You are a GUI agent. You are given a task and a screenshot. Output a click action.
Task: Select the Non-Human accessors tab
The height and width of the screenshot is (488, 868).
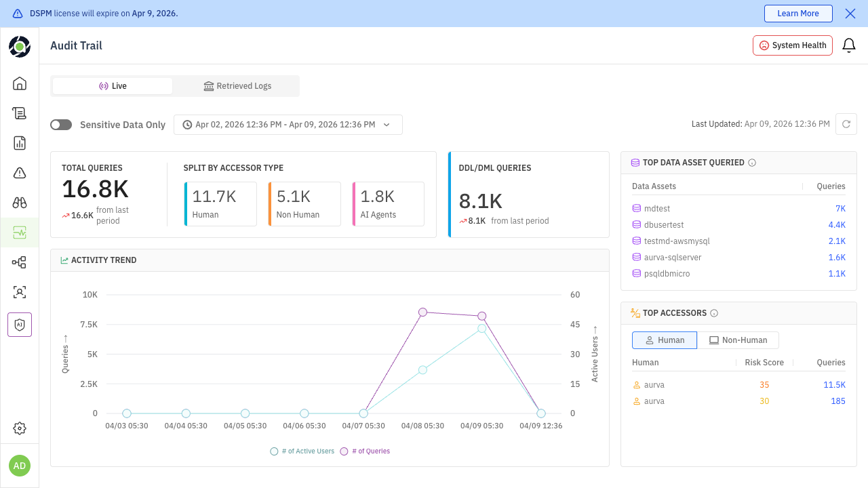[738, 340]
